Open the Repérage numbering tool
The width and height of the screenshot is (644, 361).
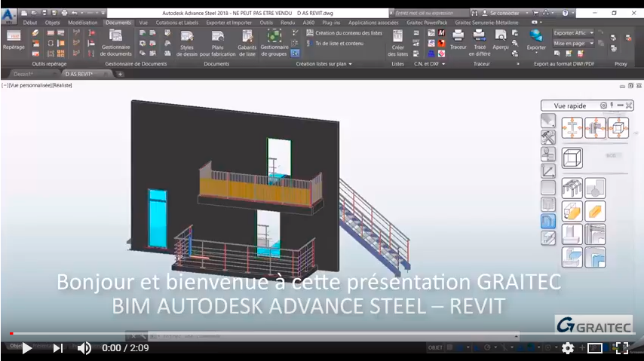[x=14, y=40]
